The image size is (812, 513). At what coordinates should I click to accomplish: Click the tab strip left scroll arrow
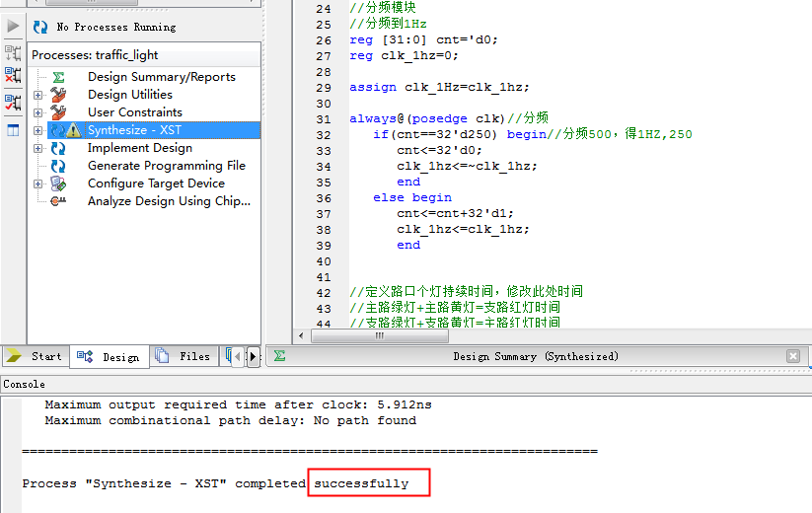click(237, 357)
